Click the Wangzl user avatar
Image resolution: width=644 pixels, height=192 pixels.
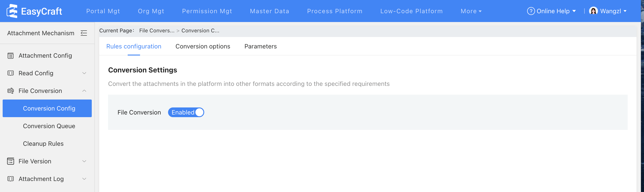click(593, 11)
